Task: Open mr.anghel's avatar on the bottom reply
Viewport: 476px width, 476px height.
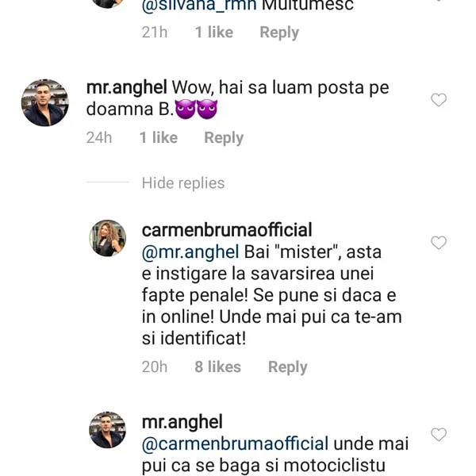Action: click(107, 430)
